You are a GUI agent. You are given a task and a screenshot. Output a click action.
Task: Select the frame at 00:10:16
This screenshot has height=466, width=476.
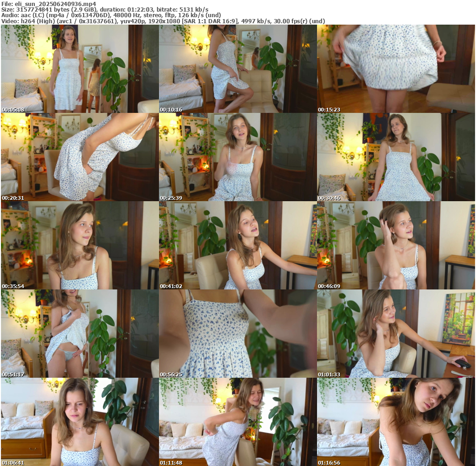[x=238, y=69]
